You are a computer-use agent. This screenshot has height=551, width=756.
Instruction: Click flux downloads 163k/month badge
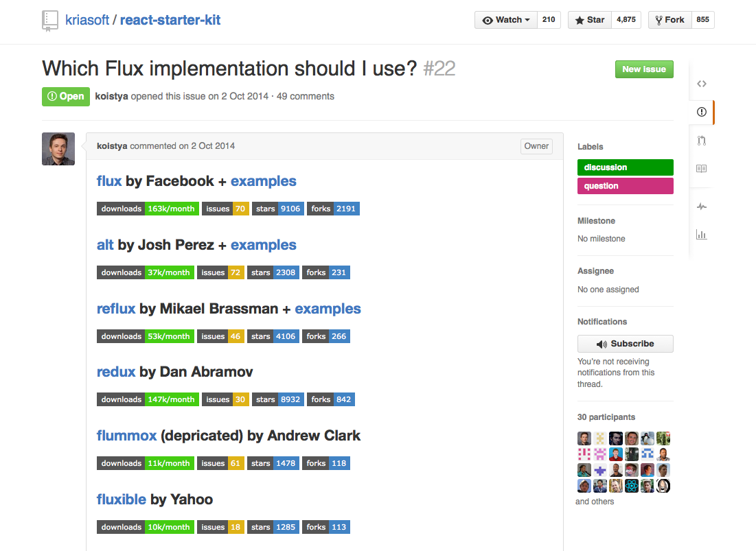coord(148,209)
